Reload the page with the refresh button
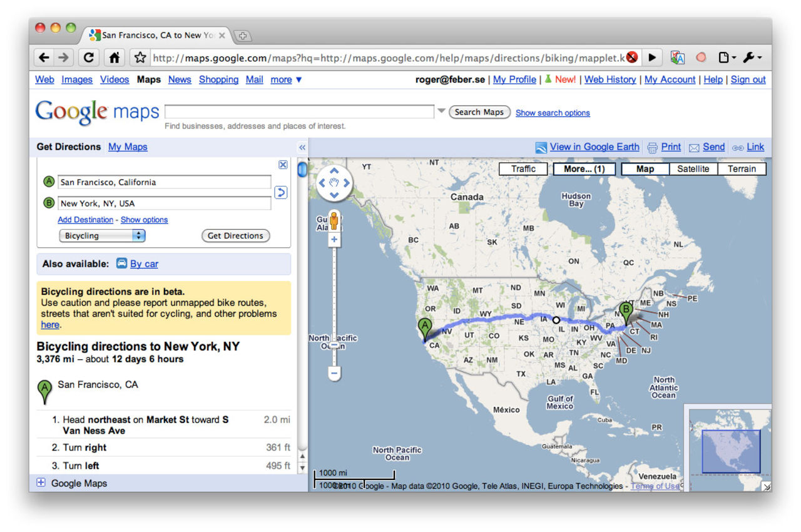 point(89,58)
